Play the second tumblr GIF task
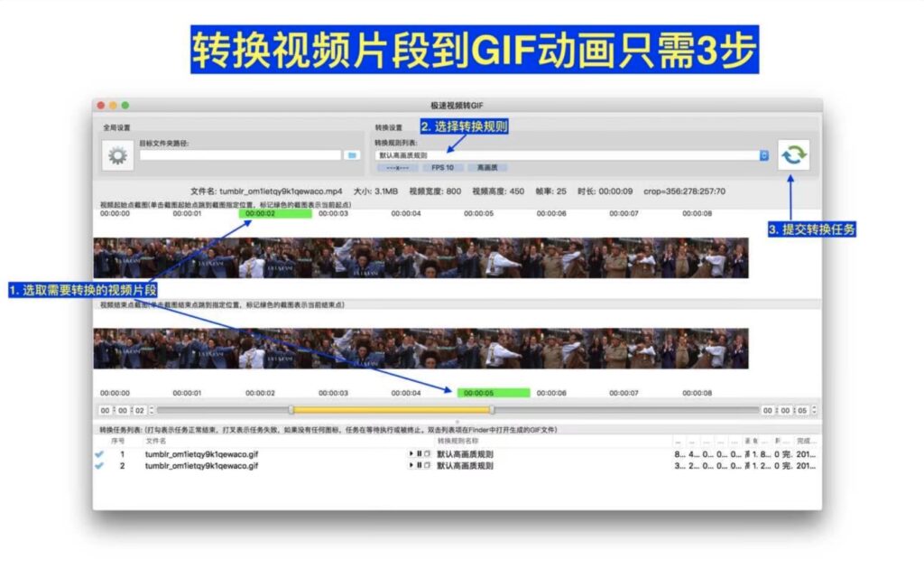This screenshot has height=578, width=924. (x=411, y=464)
